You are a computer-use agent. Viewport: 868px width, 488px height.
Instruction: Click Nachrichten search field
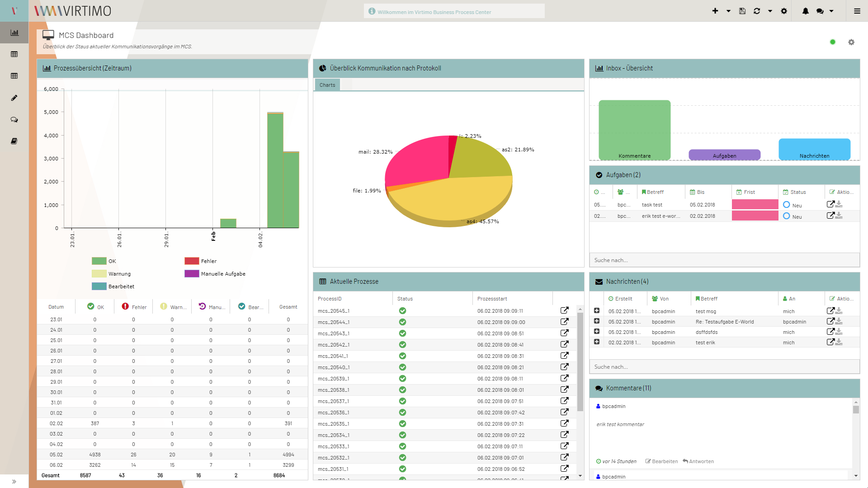point(724,367)
